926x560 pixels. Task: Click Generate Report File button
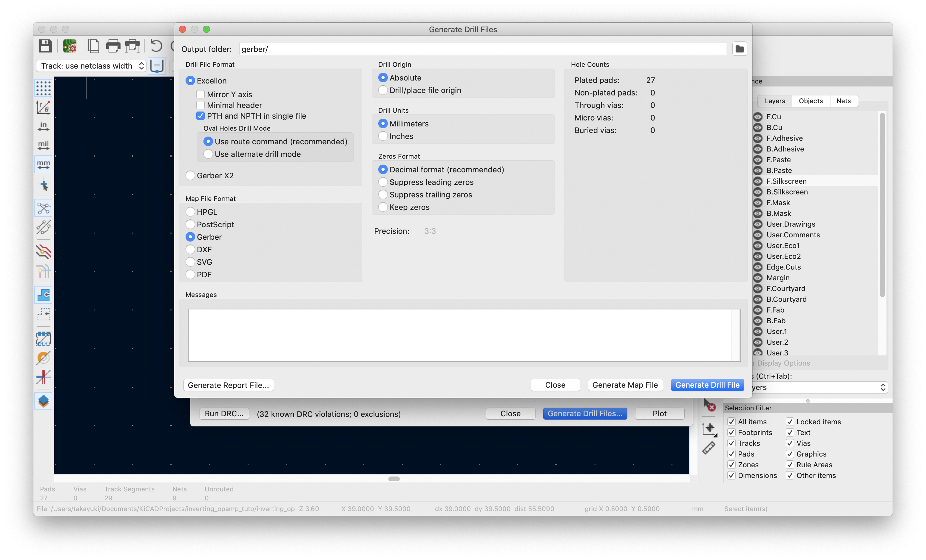coord(229,385)
